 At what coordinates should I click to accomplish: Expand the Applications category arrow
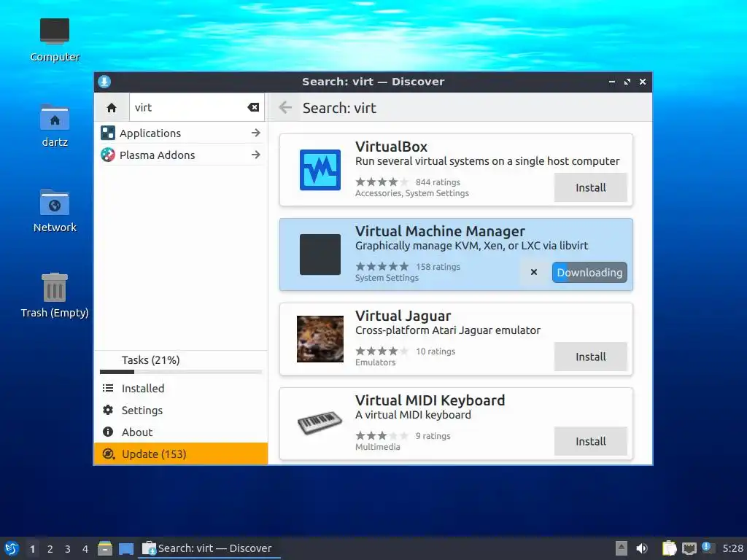[256, 133]
